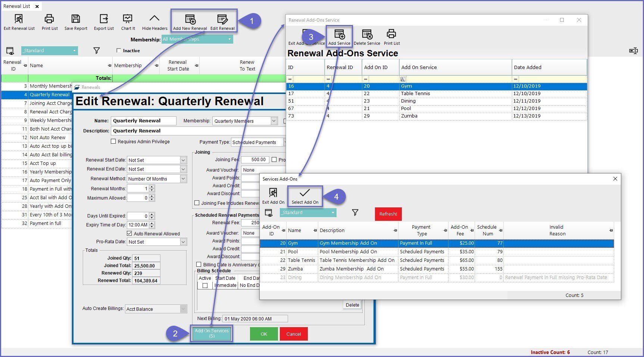644x357 pixels.
Task: Open Auto Create Billings dropdown
Action: (x=156, y=309)
